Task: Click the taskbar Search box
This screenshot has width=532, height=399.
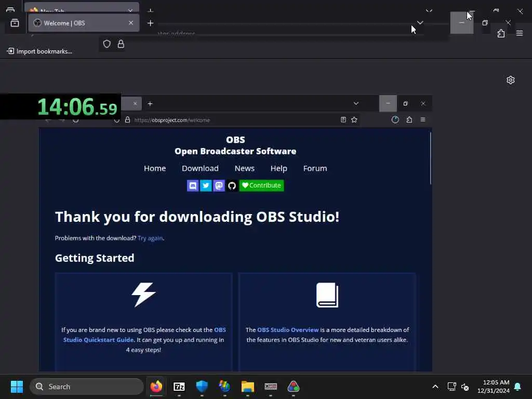Action: click(87, 387)
